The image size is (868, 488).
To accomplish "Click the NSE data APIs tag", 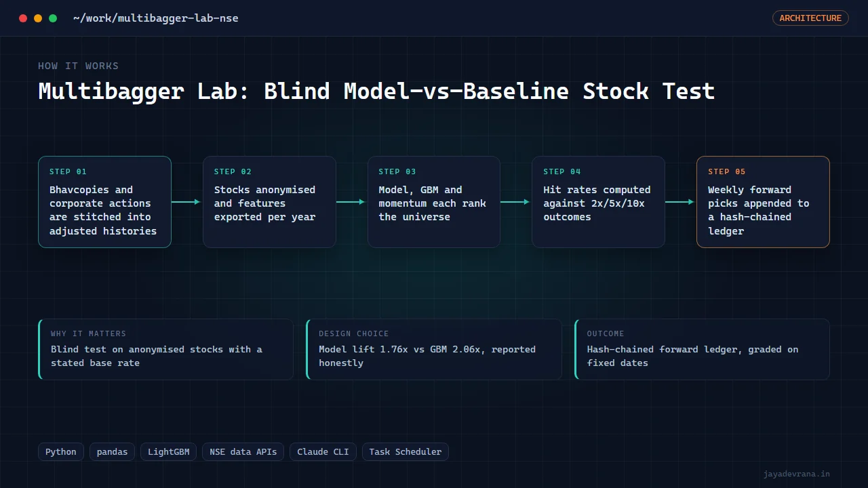I will tap(243, 452).
